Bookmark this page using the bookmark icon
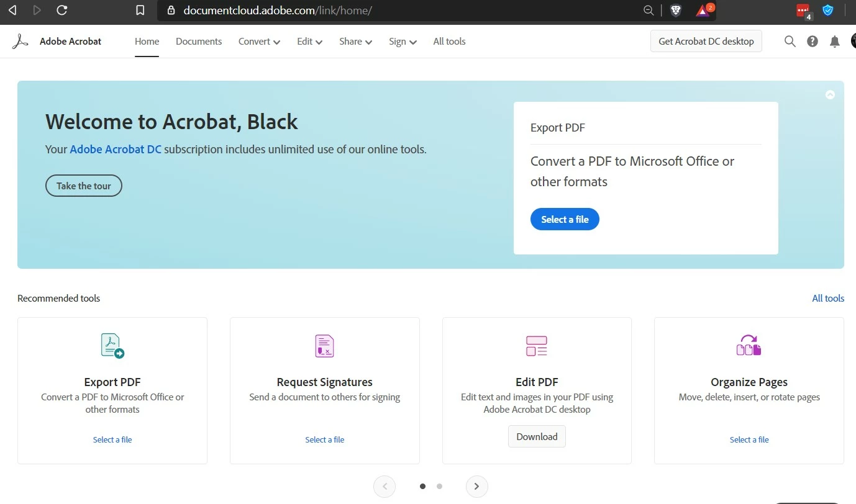Image resolution: width=856 pixels, height=504 pixels. pyautogui.click(x=140, y=10)
